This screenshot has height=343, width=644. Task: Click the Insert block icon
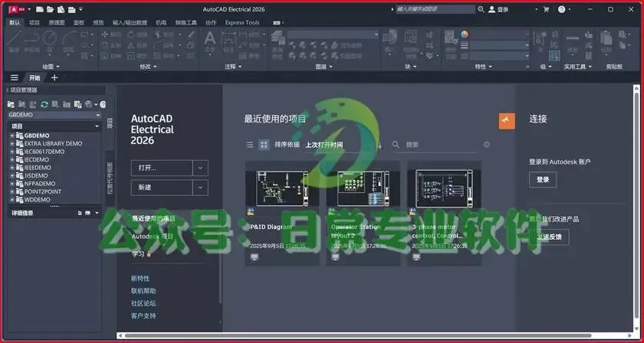[389, 41]
